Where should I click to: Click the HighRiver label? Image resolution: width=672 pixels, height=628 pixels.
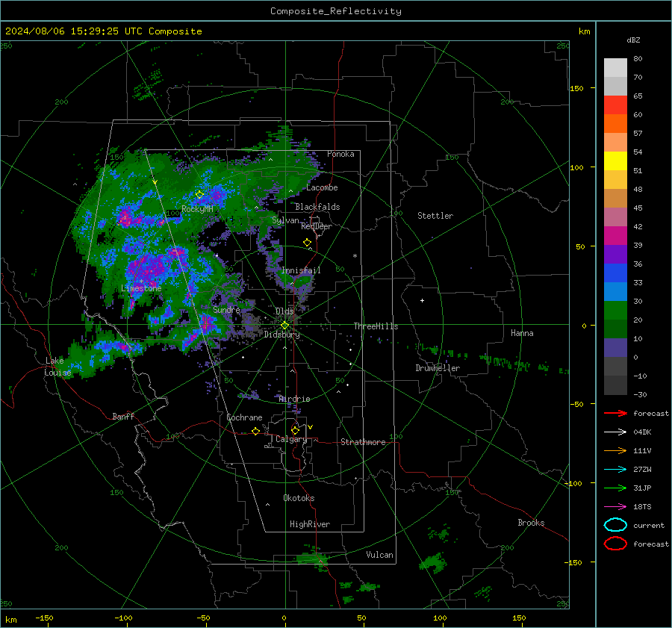point(310,524)
